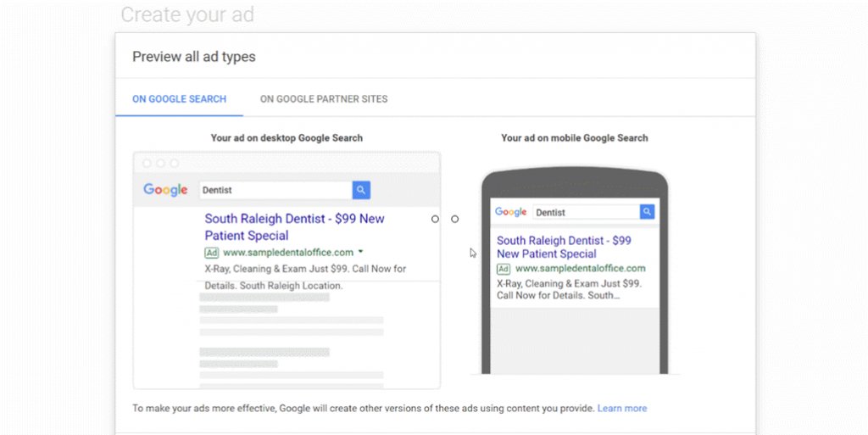Expand the dropdown arrow beside desktop ad URL

pyautogui.click(x=361, y=252)
